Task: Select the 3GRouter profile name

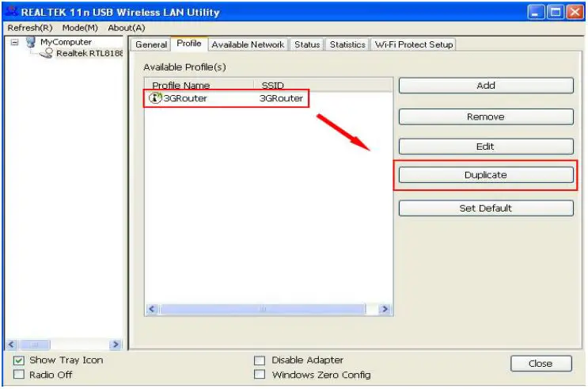Action: (x=185, y=98)
